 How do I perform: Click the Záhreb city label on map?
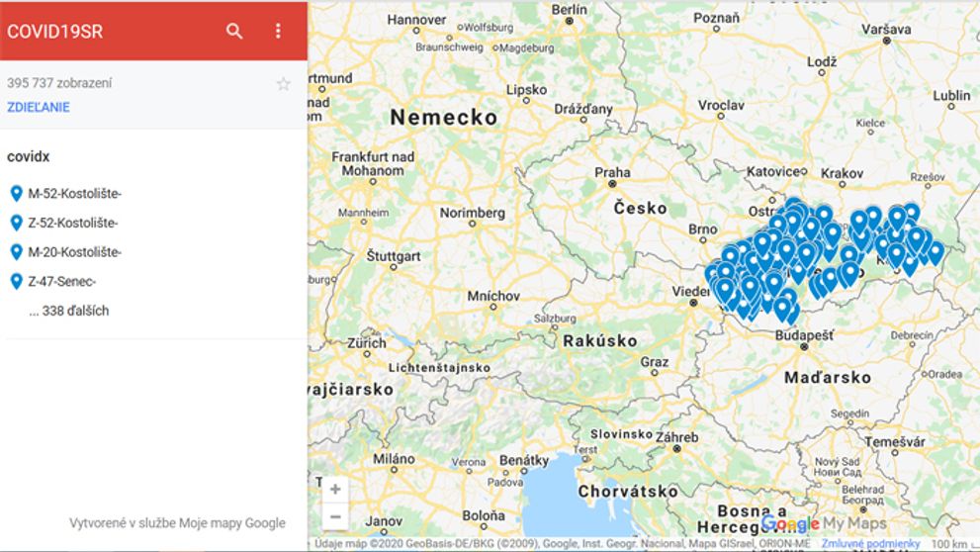676,437
